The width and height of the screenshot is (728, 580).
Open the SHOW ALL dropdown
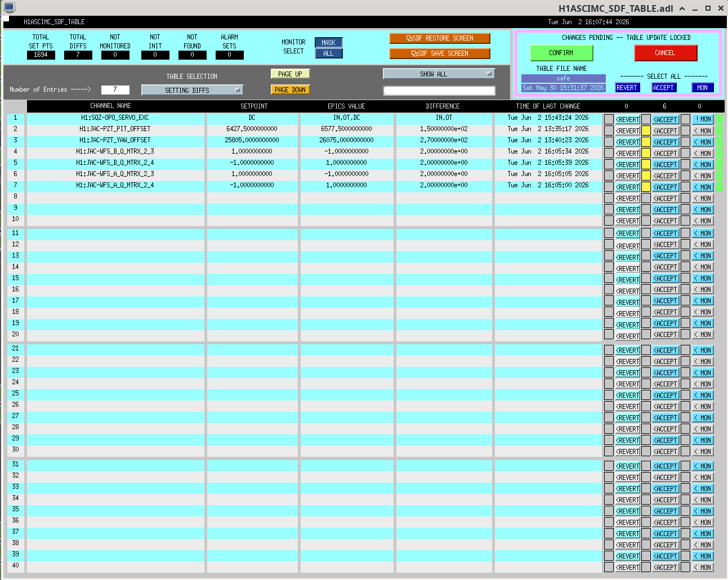point(439,74)
